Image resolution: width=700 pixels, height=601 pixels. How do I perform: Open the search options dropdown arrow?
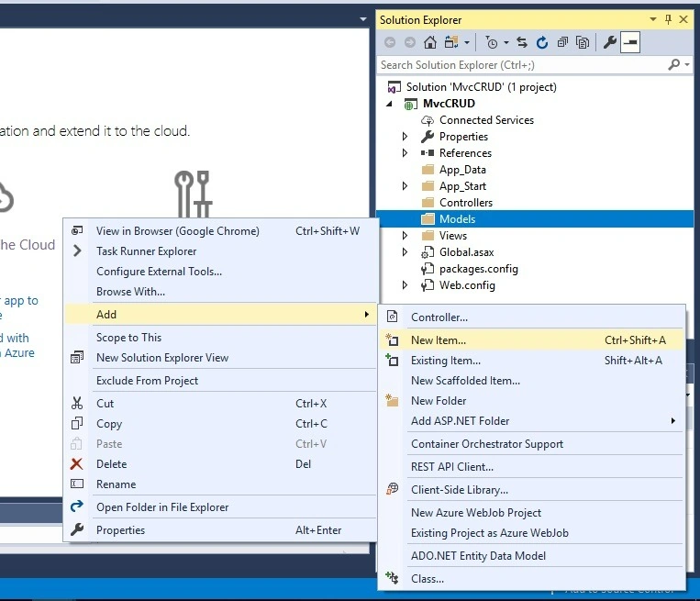(x=687, y=66)
